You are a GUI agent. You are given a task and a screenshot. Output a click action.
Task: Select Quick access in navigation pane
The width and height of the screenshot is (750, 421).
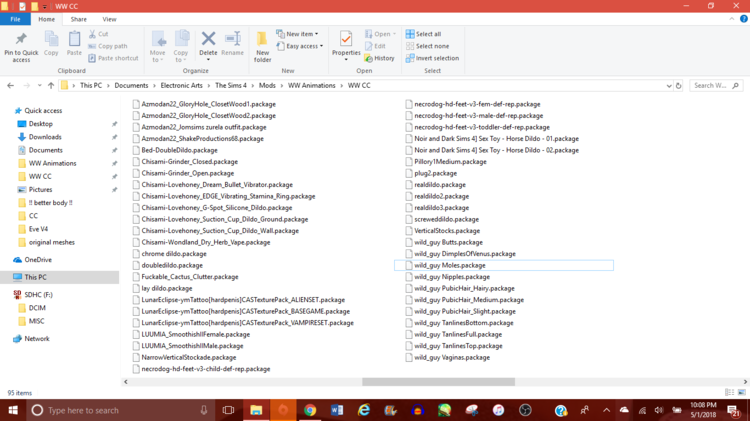[43, 111]
